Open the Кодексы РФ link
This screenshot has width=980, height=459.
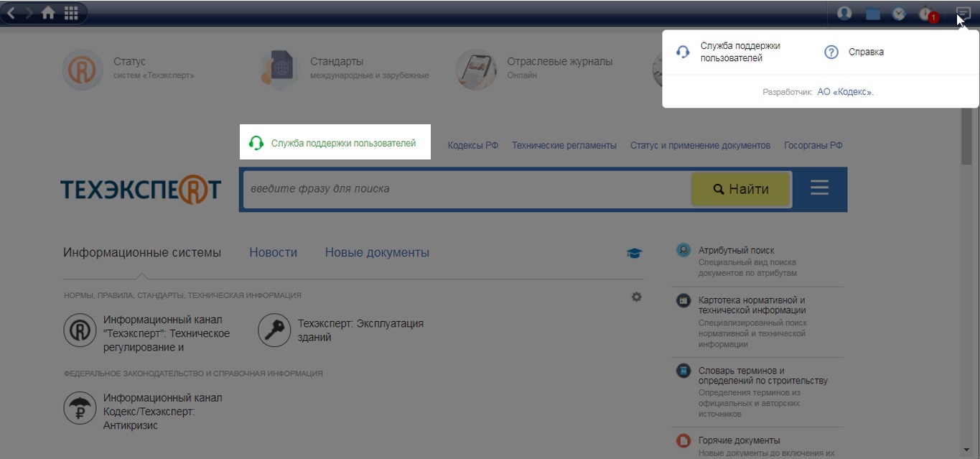(472, 145)
